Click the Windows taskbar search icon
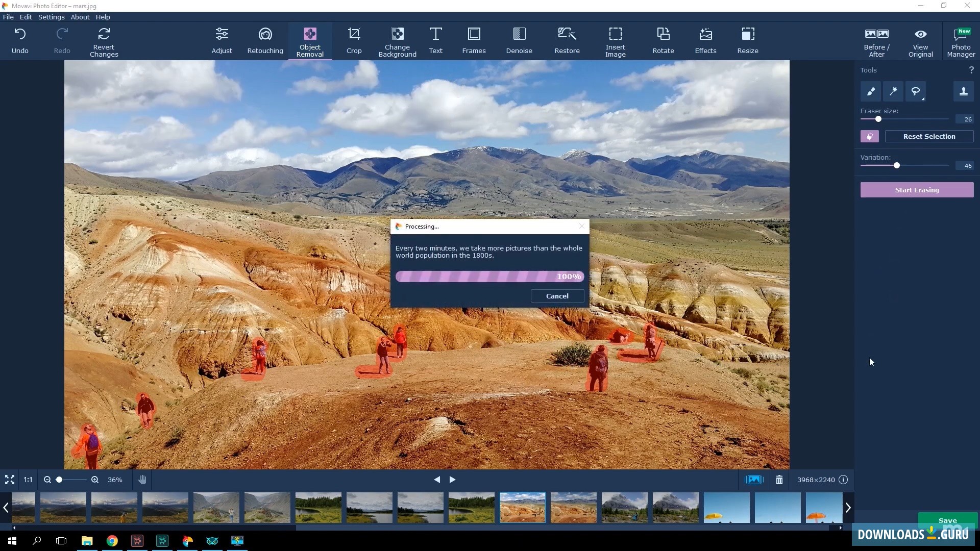The height and width of the screenshot is (551, 980). coord(36,541)
